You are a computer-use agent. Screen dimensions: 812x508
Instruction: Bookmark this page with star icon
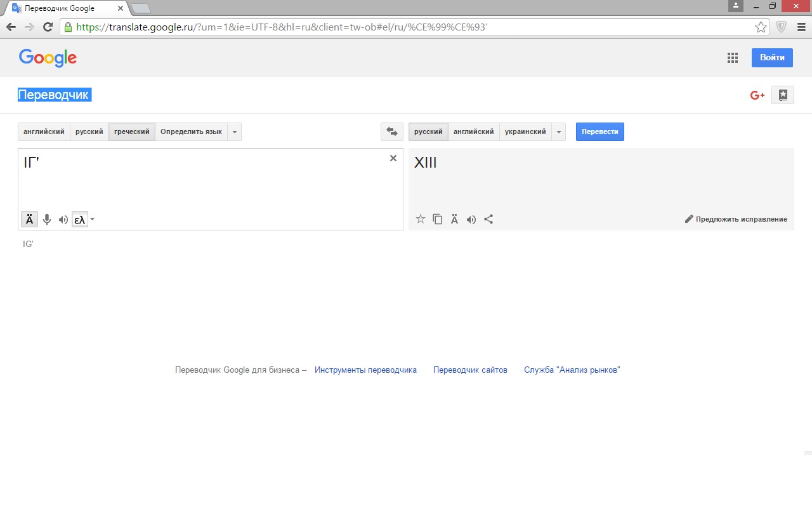761,27
